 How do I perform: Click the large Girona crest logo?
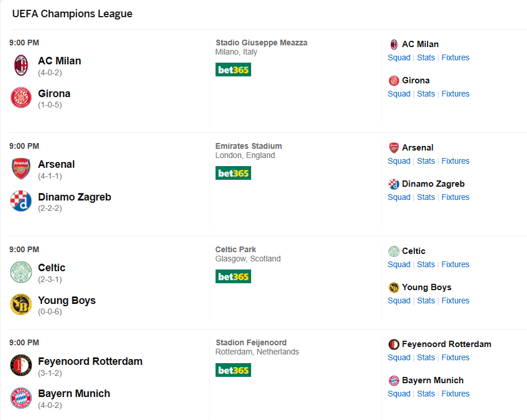21,98
